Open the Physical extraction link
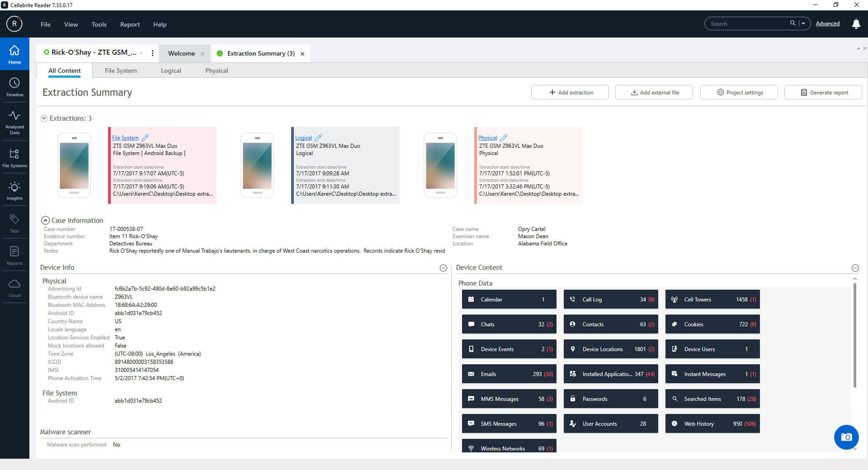The image size is (868, 470). click(x=487, y=138)
